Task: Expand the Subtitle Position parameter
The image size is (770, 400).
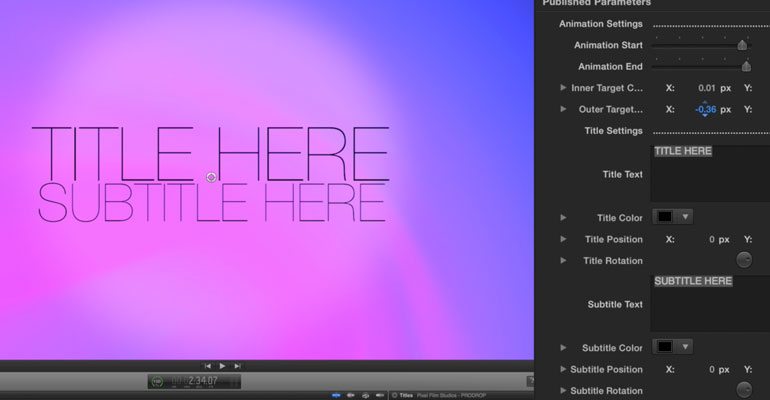Action: [x=563, y=369]
